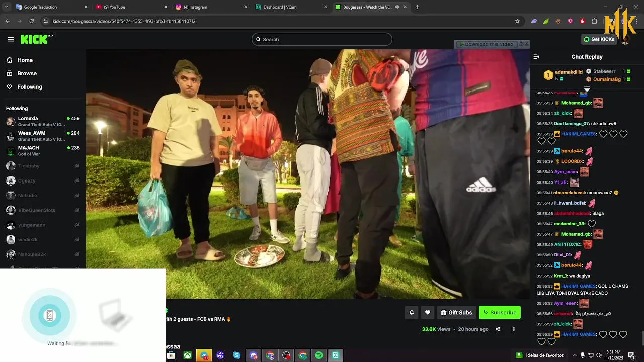Bookmark this page with star icon
644x362 pixels.
[x=517, y=21]
